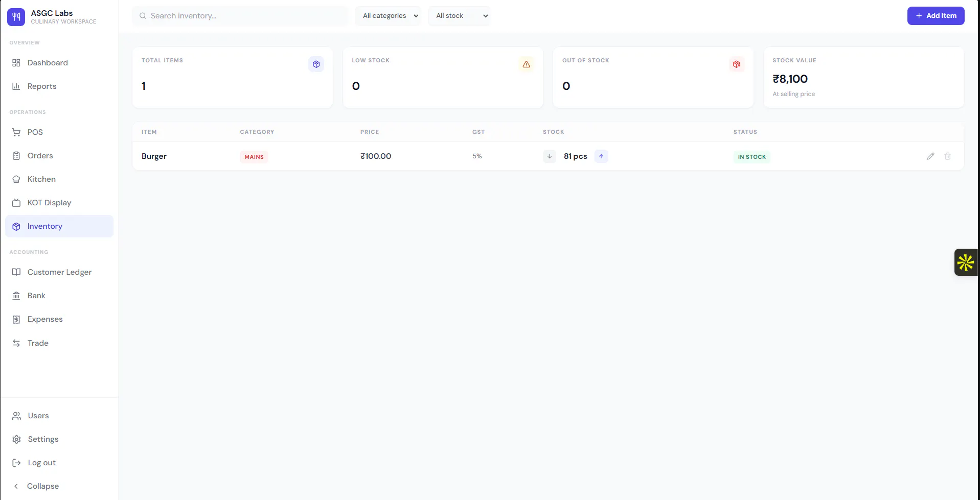Click the 5% GST value
This screenshot has width=980, height=500.
tap(477, 156)
